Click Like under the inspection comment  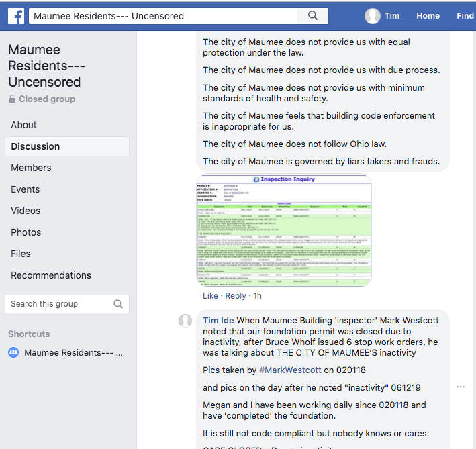[x=210, y=296]
